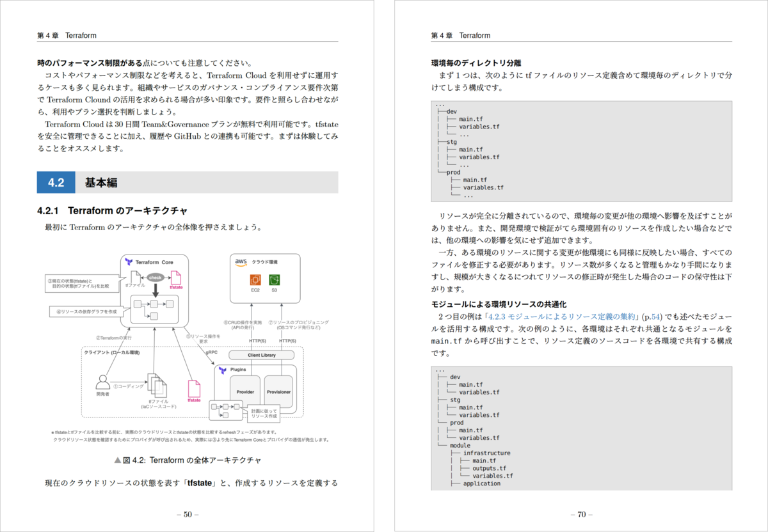Image resolution: width=768 pixels, height=532 pixels.
Task: Follow the page 54 link
Action: 656,317
